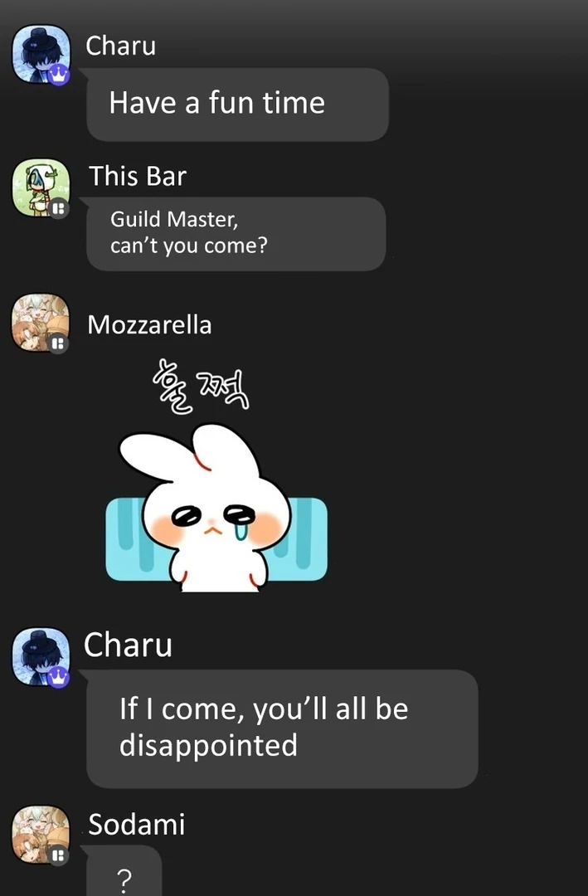588x896 pixels.
Task: Select the "Guild Master, can't you come?" message
Action: click(x=236, y=234)
